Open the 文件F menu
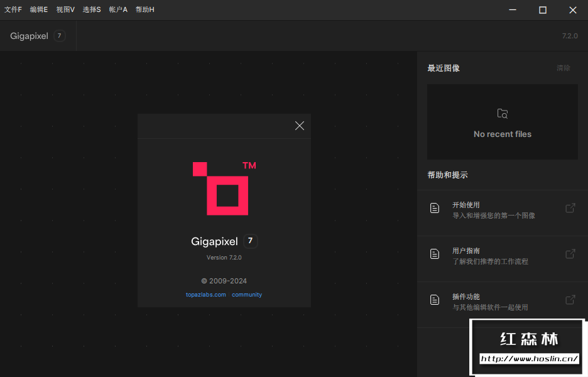 13,9
